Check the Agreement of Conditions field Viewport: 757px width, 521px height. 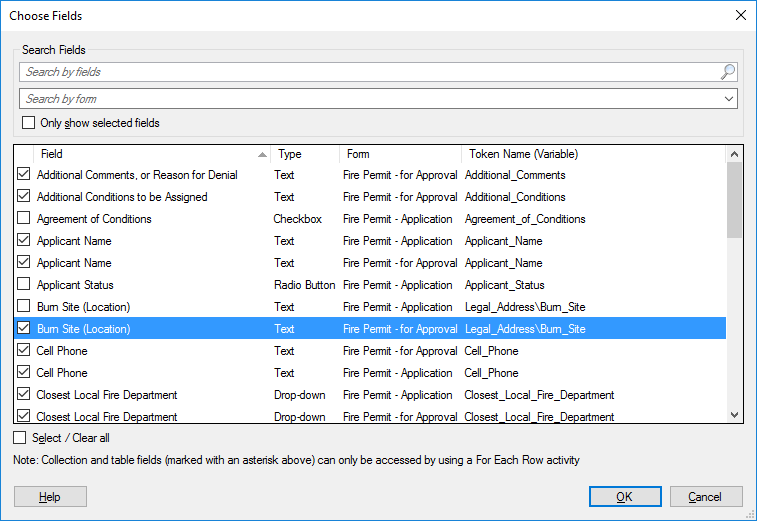click(x=23, y=218)
